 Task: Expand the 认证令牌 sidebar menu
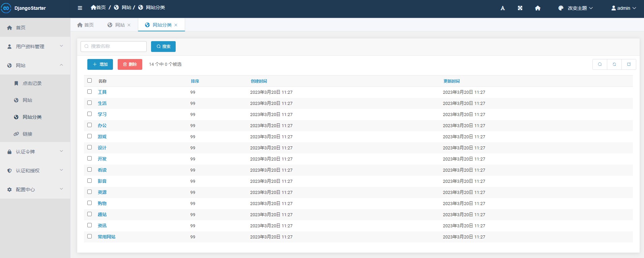pyautogui.click(x=35, y=152)
